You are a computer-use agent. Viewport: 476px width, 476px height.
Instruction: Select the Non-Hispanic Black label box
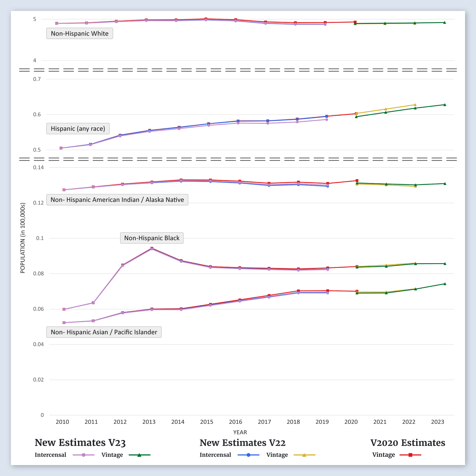pyautogui.click(x=152, y=238)
